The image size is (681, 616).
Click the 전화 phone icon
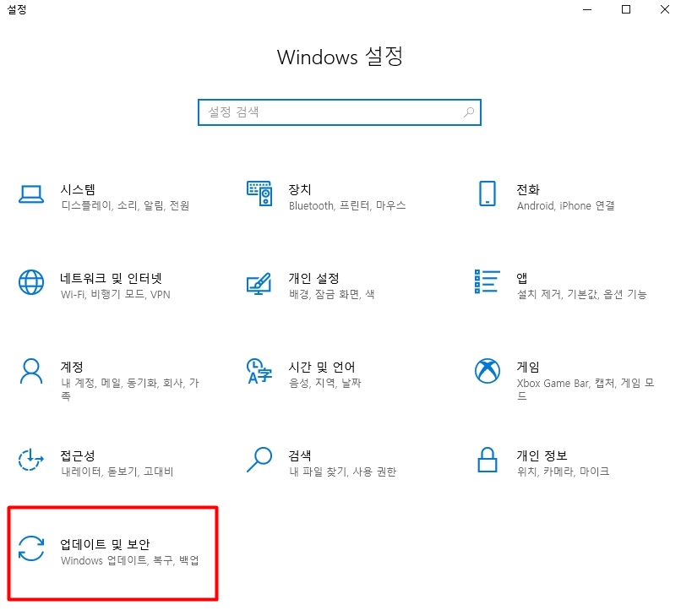[x=488, y=194]
